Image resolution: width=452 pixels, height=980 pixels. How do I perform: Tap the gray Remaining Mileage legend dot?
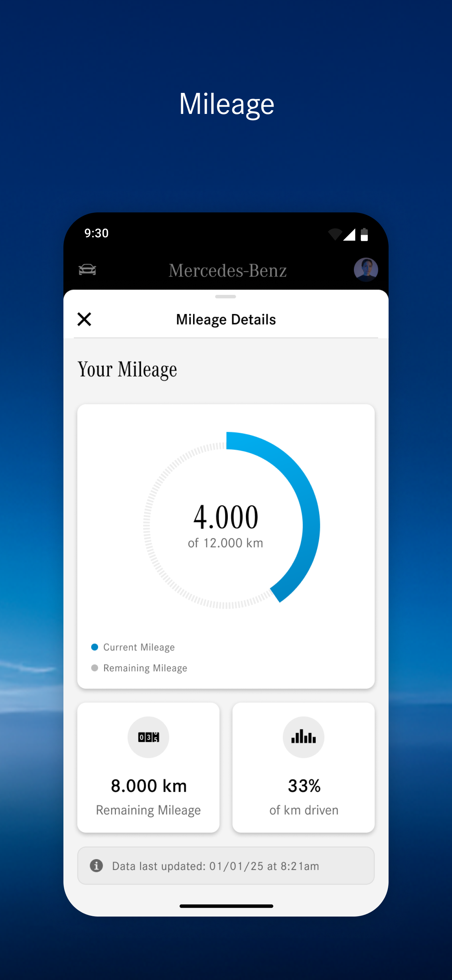[x=95, y=668]
